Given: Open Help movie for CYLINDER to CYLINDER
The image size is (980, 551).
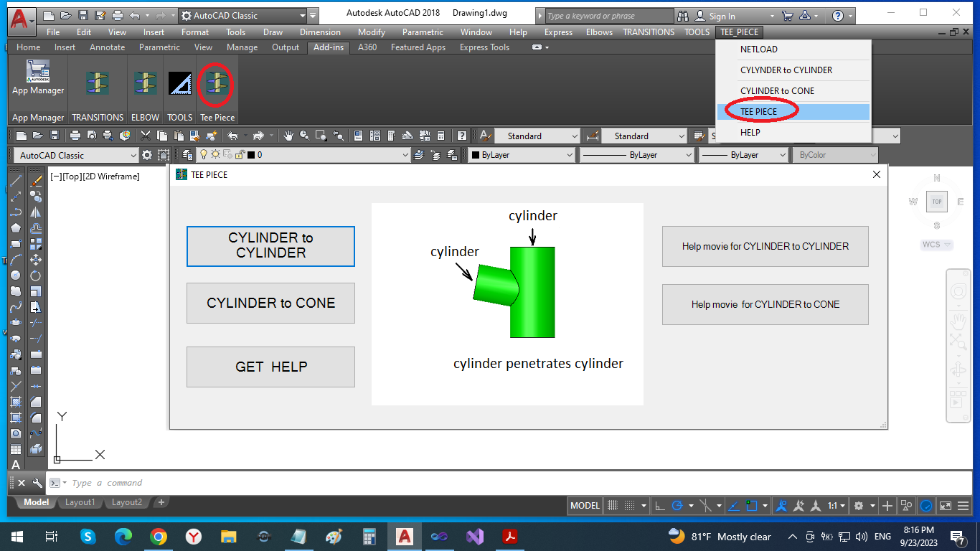Looking at the screenshot, I should (x=765, y=246).
